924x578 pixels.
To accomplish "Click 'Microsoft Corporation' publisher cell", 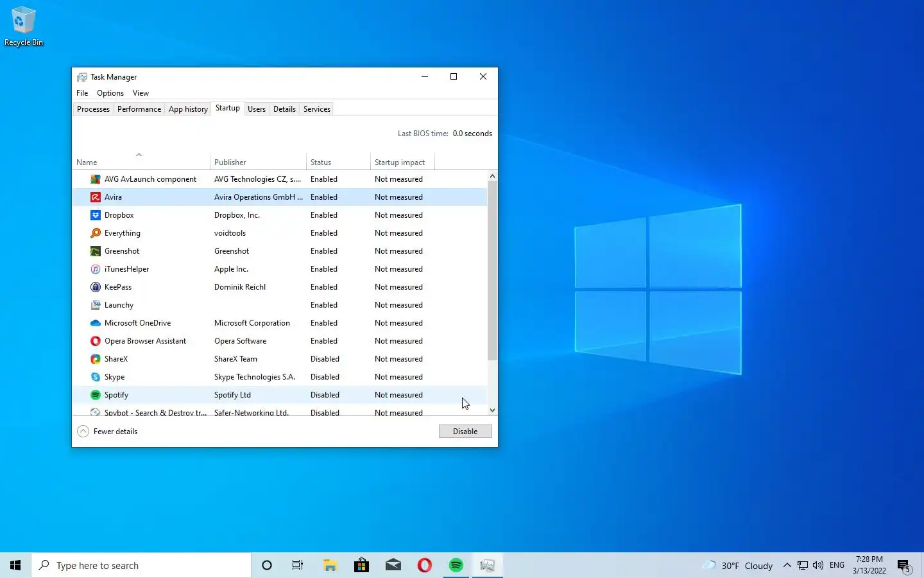I will pyautogui.click(x=252, y=323).
